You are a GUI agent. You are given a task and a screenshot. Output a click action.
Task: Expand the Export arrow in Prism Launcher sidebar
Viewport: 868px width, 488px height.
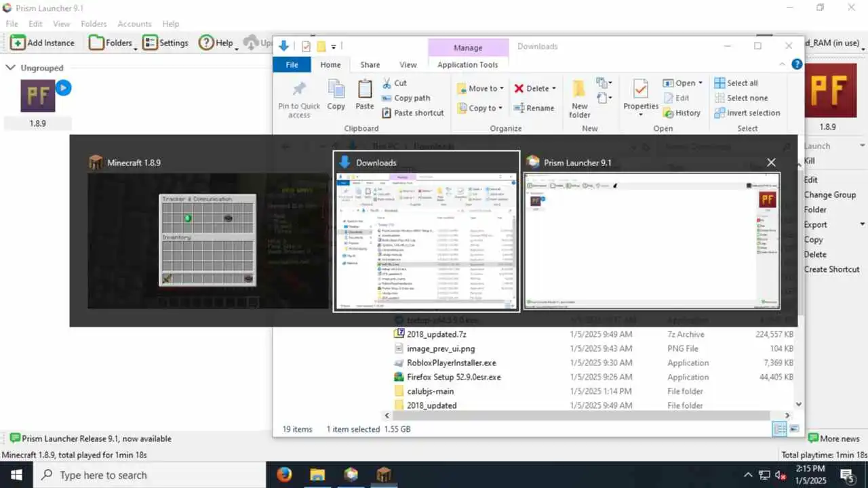click(863, 224)
